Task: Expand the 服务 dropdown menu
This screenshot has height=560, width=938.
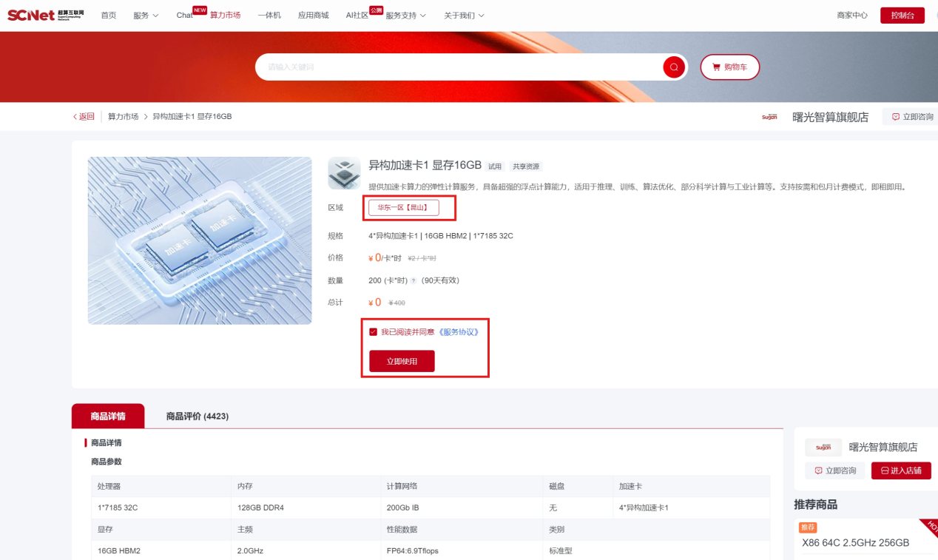Action: (x=146, y=16)
